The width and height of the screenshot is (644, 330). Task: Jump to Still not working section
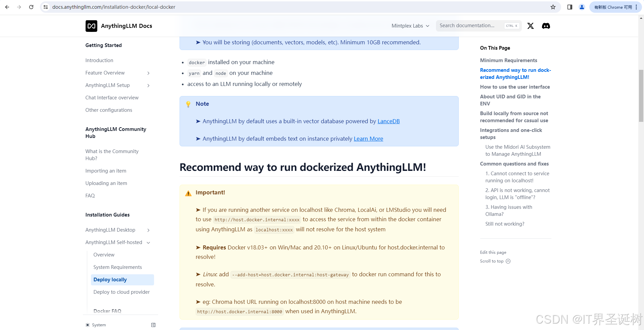[505, 224]
